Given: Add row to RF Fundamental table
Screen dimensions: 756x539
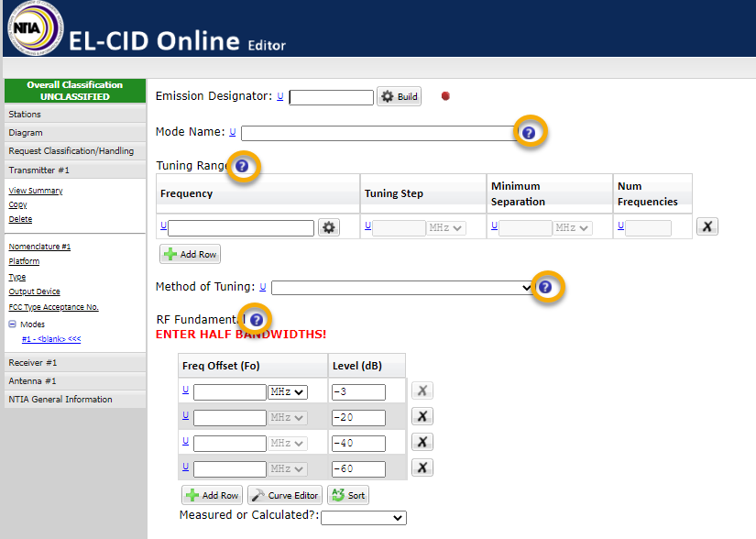Looking at the screenshot, I should pos(213,495).
